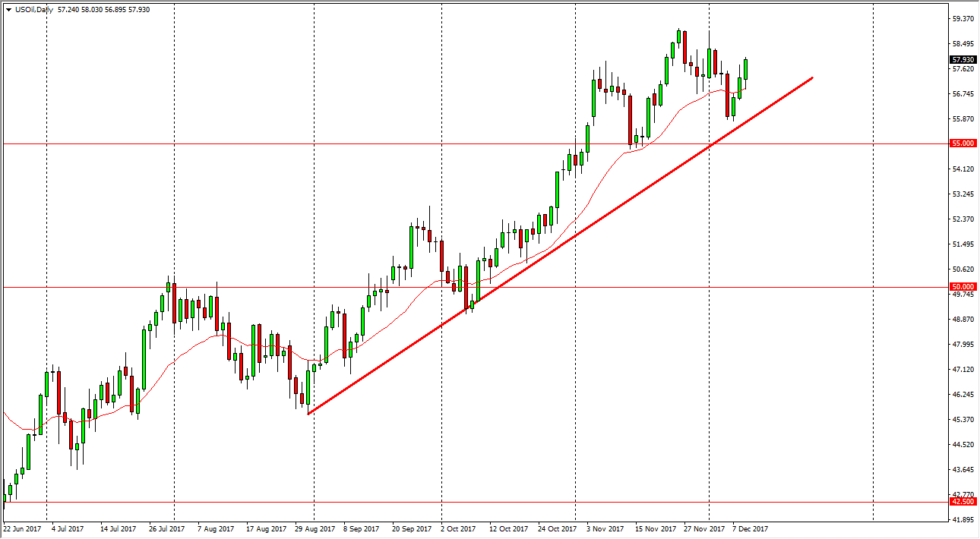
Task: Click the 58.495 price axis value
Action: point(963,43)
